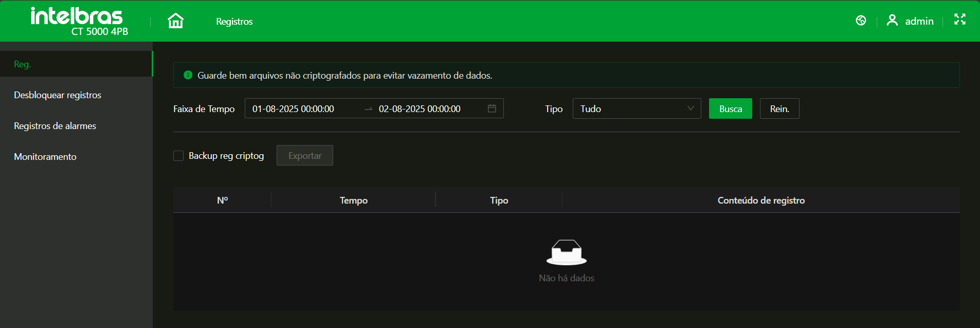
Task: Toggle fullscreen with the expand icon
Action: [959, 20]
